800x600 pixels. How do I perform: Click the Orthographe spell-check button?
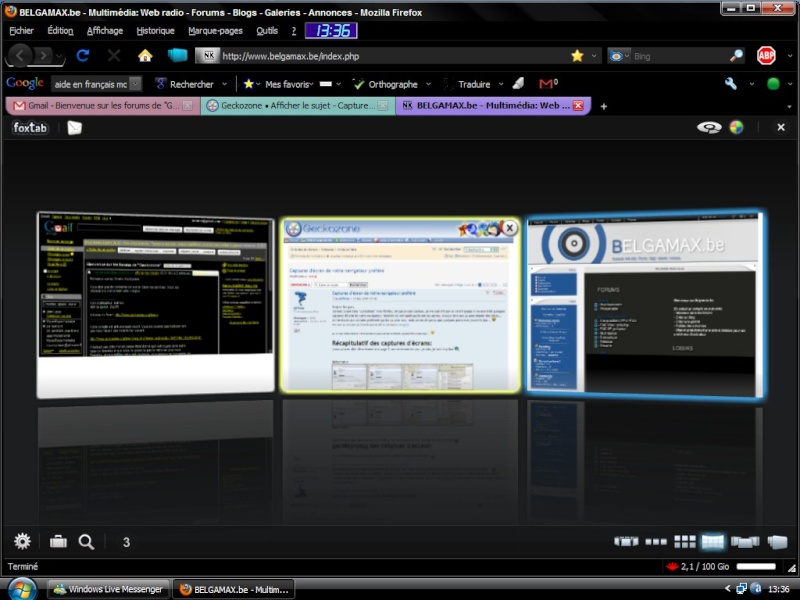point(386,84)
